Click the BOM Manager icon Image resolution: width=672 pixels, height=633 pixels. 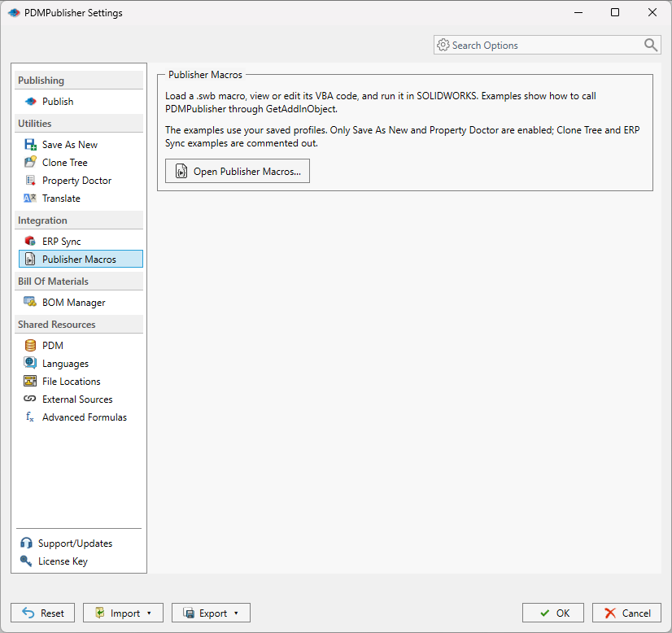pos(30,302)
